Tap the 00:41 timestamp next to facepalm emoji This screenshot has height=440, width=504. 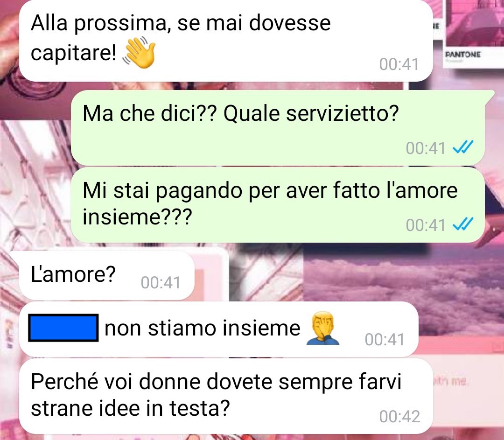click(x=385, y=340)
